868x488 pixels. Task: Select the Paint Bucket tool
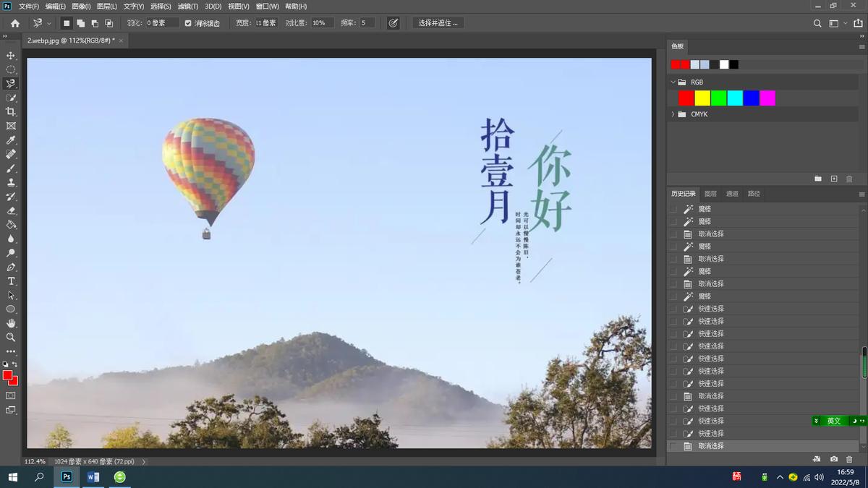click(11, 225)
